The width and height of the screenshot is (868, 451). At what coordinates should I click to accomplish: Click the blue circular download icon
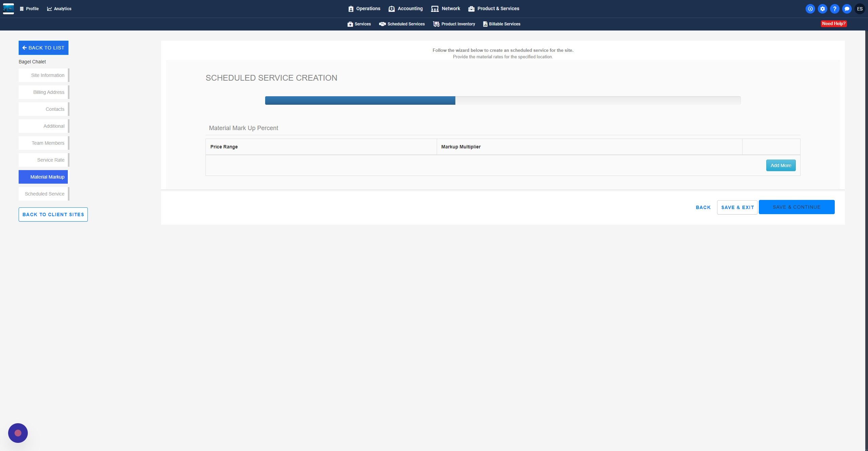810,9
